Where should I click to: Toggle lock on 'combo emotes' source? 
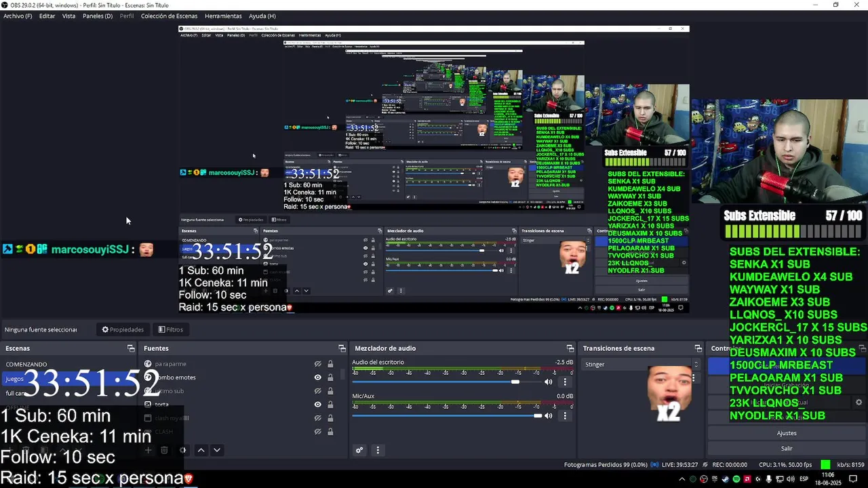click(x=330, y=378)
